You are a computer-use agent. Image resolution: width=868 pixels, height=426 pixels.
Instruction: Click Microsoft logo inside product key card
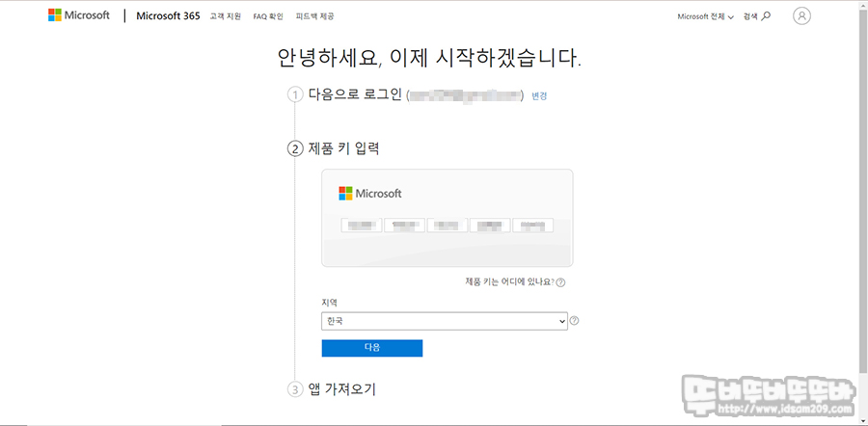370,194
